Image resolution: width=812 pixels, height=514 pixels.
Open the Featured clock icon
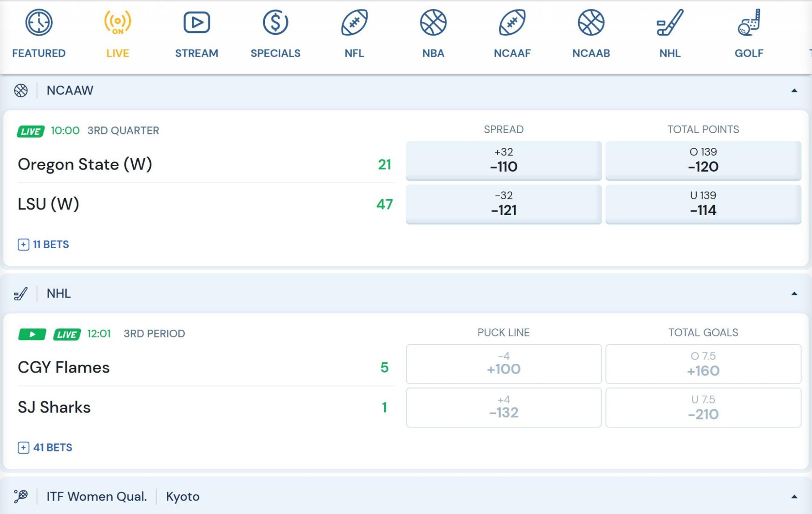[39, 22]
